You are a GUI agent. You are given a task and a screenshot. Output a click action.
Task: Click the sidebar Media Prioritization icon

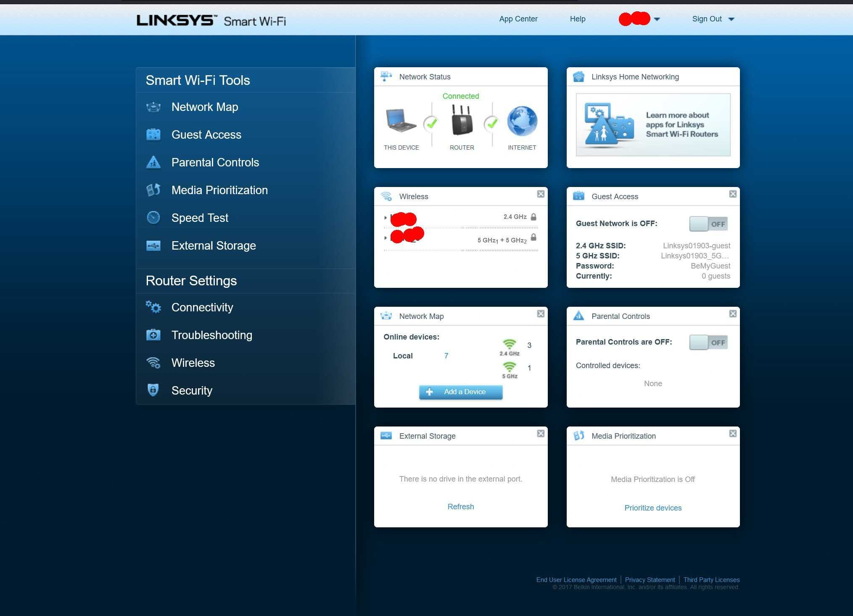click(x=153, y=190)
